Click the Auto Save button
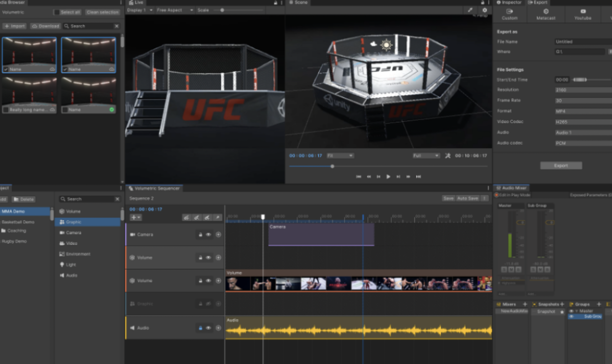The image size is (612, 364). [467, 198]
